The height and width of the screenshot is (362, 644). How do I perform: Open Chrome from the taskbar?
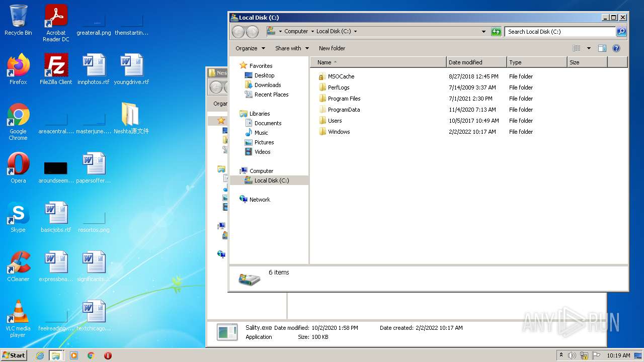91,355
